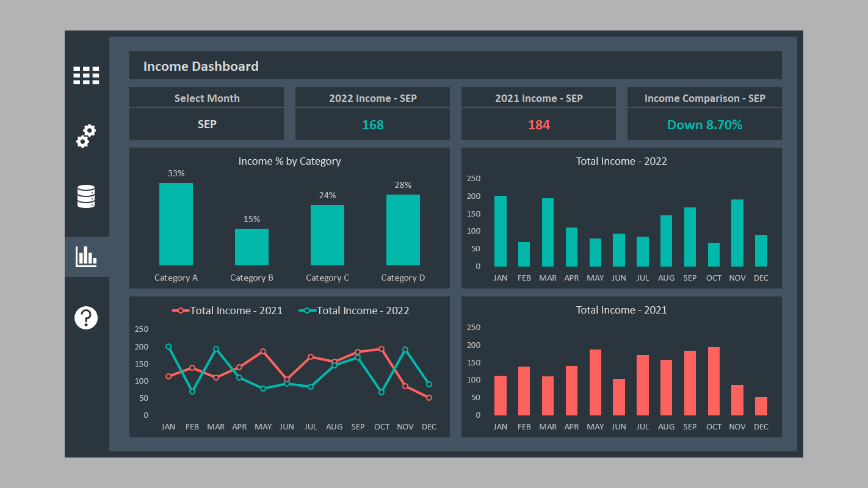The width and height of the screenshot is (868, 488).
Task: Select the Category C bar
Action: click(327, 235)
